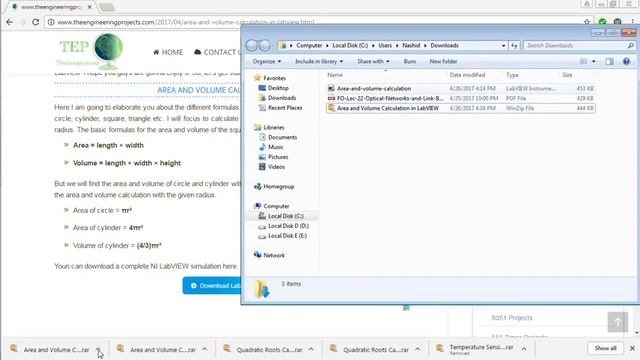Viewport: 640px width, 360px height.
Task: Refresh the Downloads folder view
Action: tap(514, 45)
